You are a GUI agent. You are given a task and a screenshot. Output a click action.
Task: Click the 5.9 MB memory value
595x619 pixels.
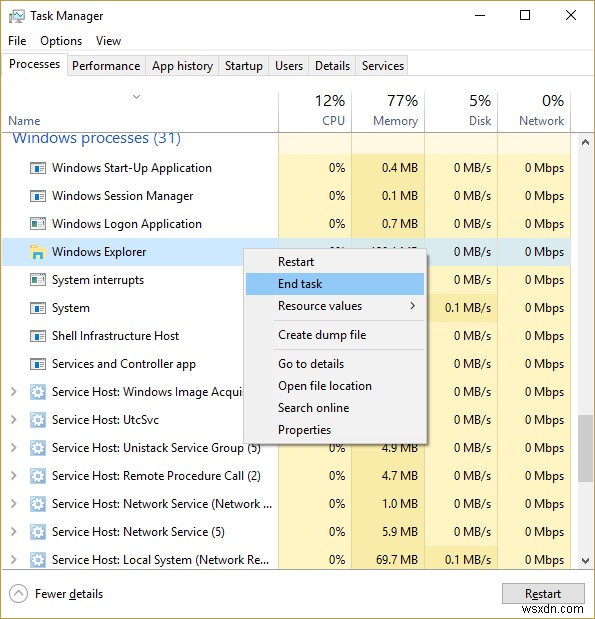(x=399, y=532)
